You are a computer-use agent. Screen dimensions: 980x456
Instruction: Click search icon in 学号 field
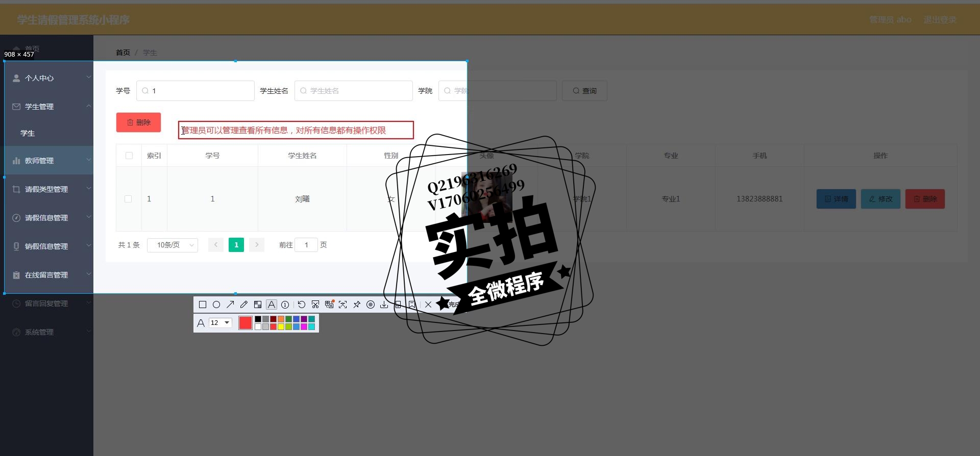145,91
